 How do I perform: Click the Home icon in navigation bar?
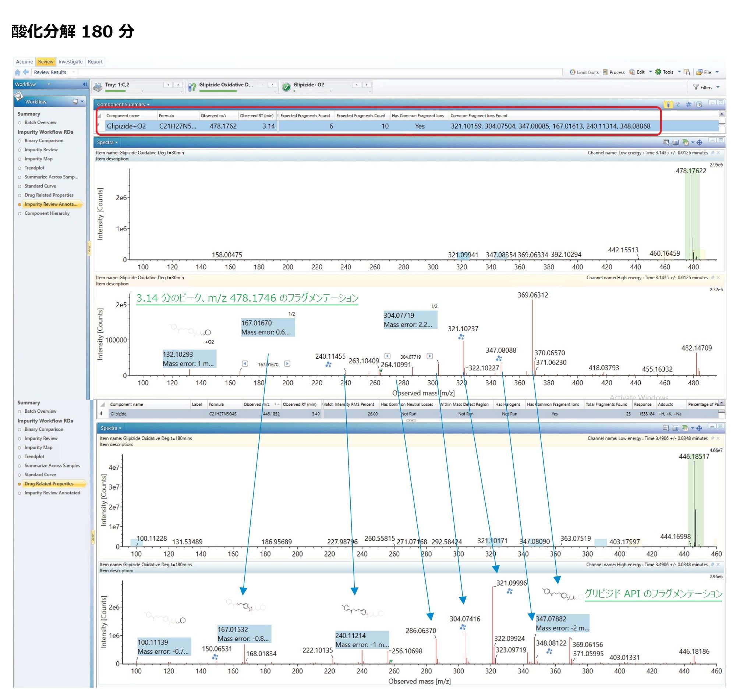pos(18,72)
